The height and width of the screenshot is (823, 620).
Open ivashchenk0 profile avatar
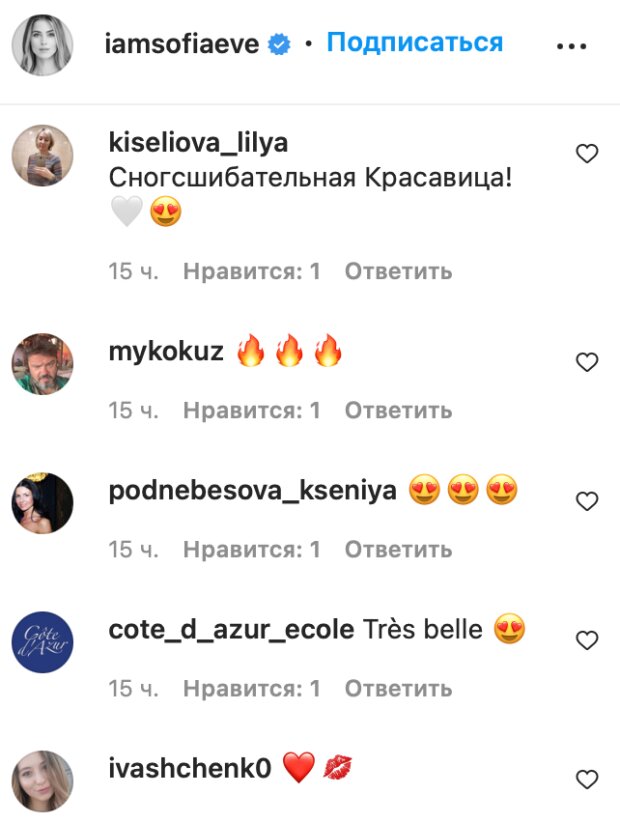[x=43, y=781]
